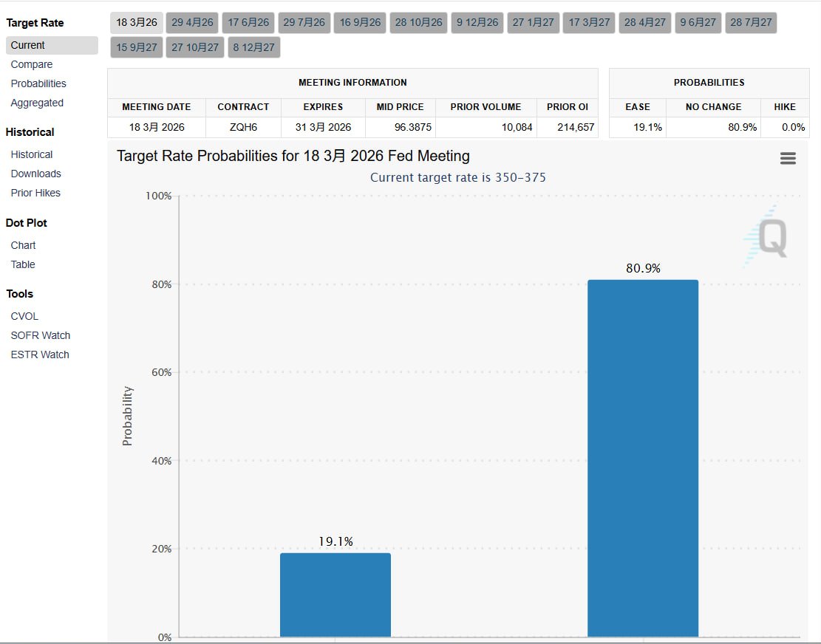821x644 pixels.
Task: Click the 214,657 prior OI cell
Action: coord(568,127)
